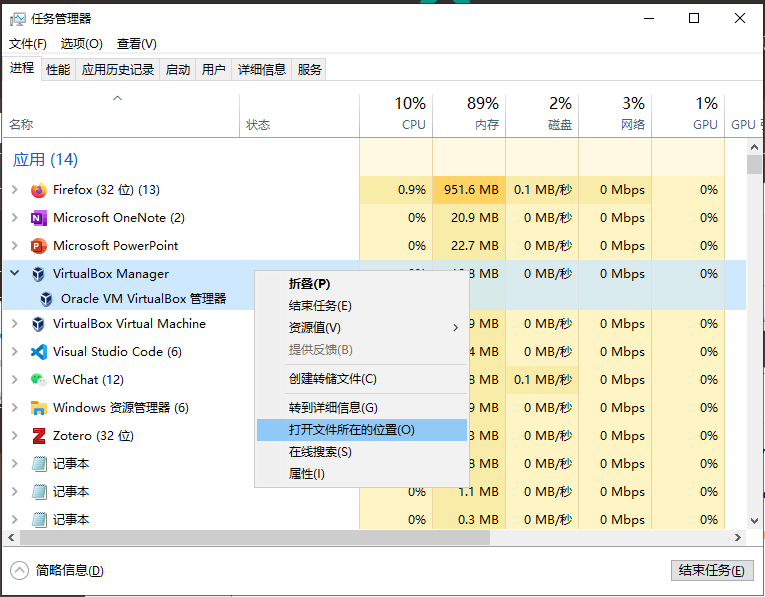This screenshot has height=597, width=765.
Task: Click the Firefox app icon
Action: (39, 190)
